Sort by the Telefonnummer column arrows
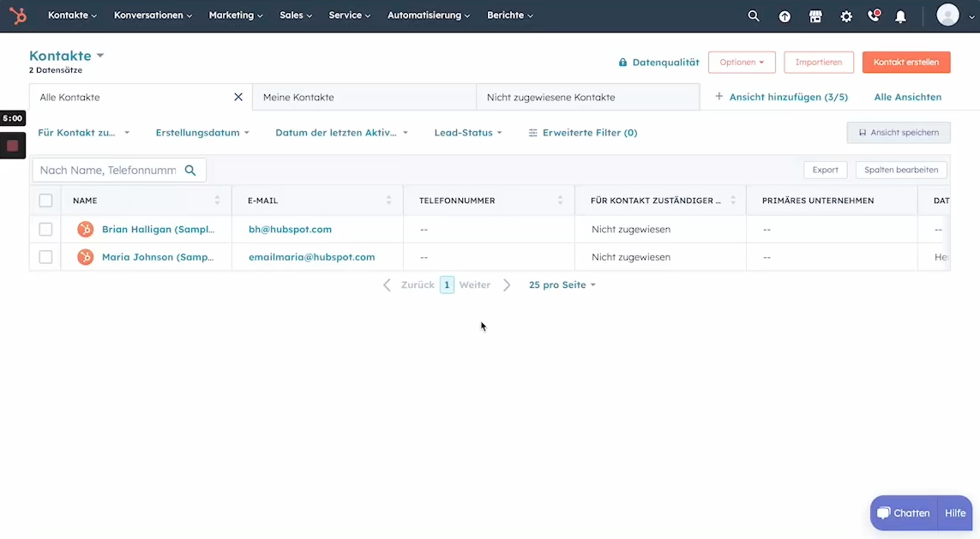This screenshot has height=539, width=980. pyautogui.click(x=560, y=201)
